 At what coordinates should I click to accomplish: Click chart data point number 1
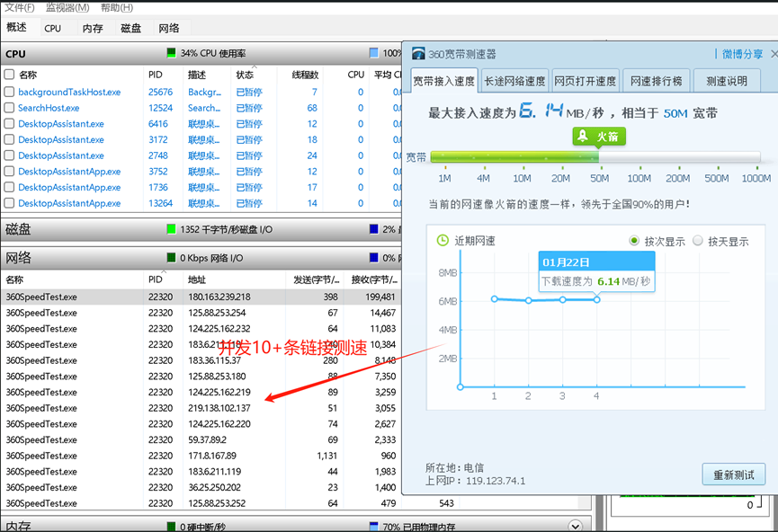[x=494, y=299]
